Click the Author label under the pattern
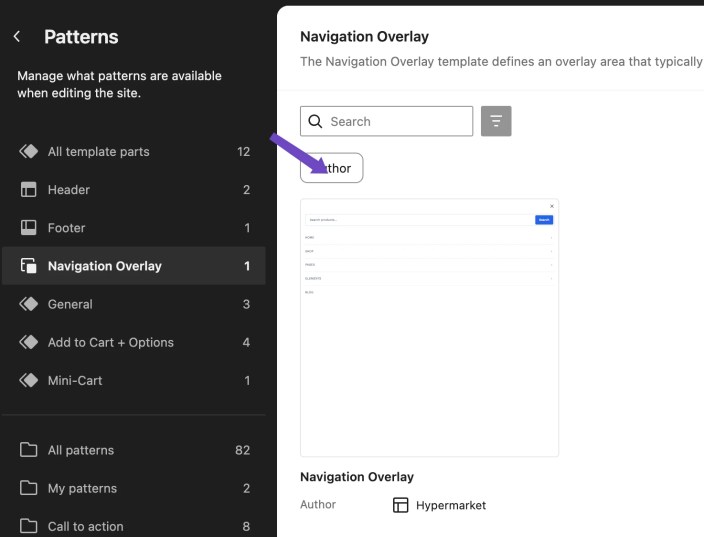 [x=318, y=504]
